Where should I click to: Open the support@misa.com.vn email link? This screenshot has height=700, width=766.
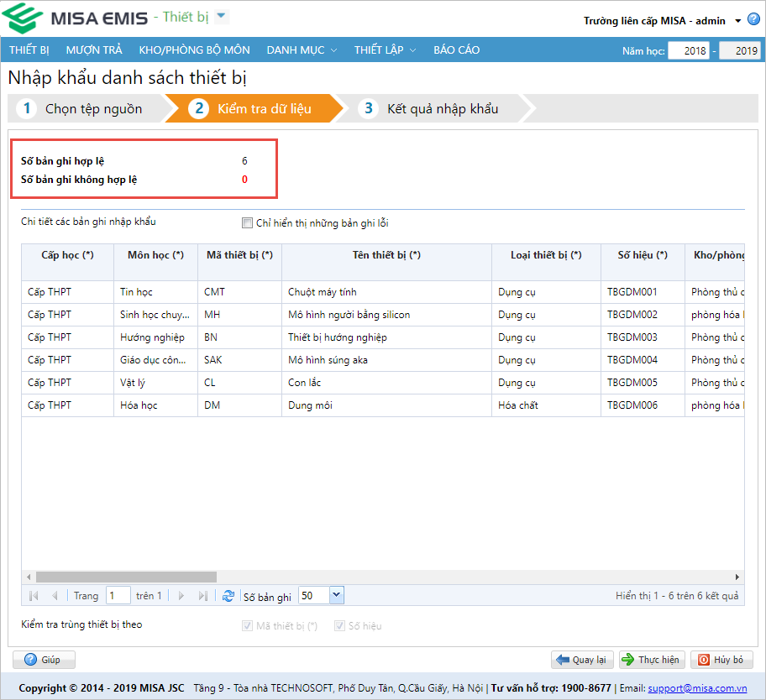pyautogui.click(x=697, y=688)
